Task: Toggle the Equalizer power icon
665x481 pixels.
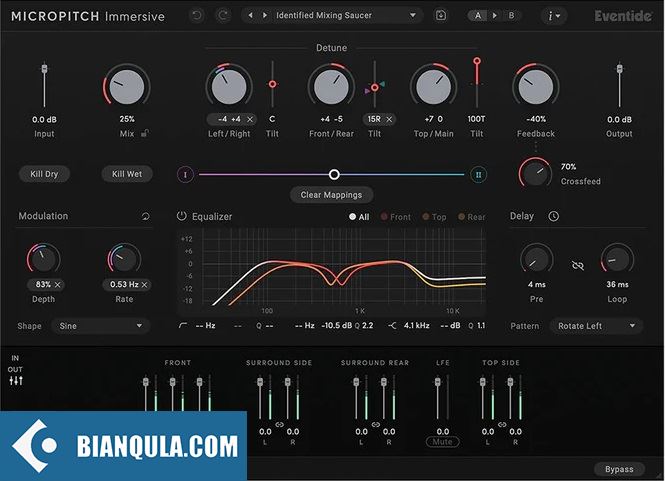Action: pos(182,216)
